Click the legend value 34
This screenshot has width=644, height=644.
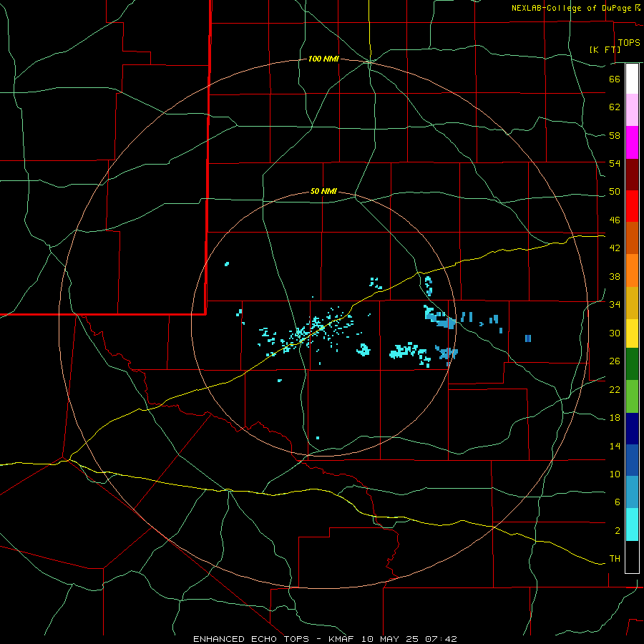[x=615, y=305]
